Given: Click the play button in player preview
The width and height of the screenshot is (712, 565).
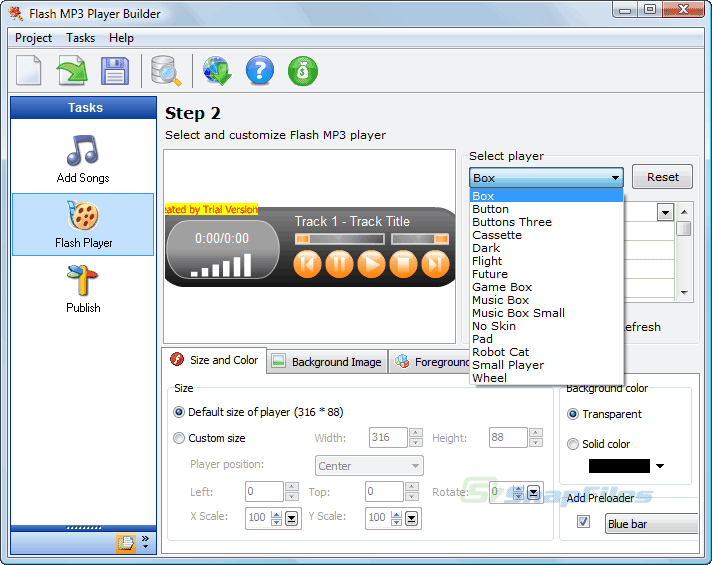Looking at the screenshot, I should pyautogui.click(x=371, y=264).
